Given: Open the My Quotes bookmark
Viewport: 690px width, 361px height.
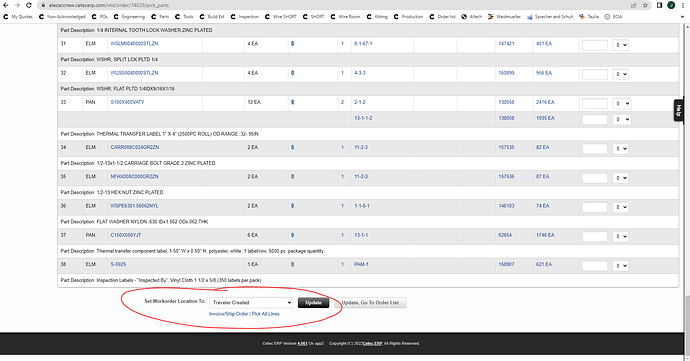Looking at the screenshot, I should click(18, 17).
